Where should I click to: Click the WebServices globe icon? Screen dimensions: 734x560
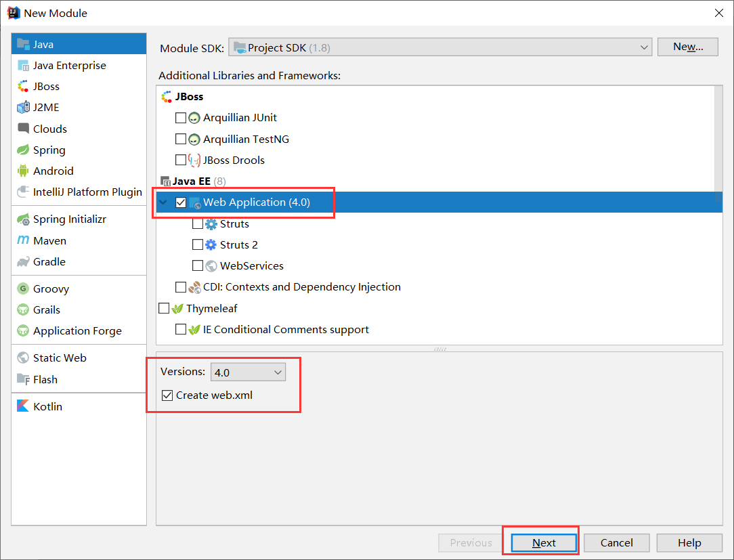tap(211, 266)
